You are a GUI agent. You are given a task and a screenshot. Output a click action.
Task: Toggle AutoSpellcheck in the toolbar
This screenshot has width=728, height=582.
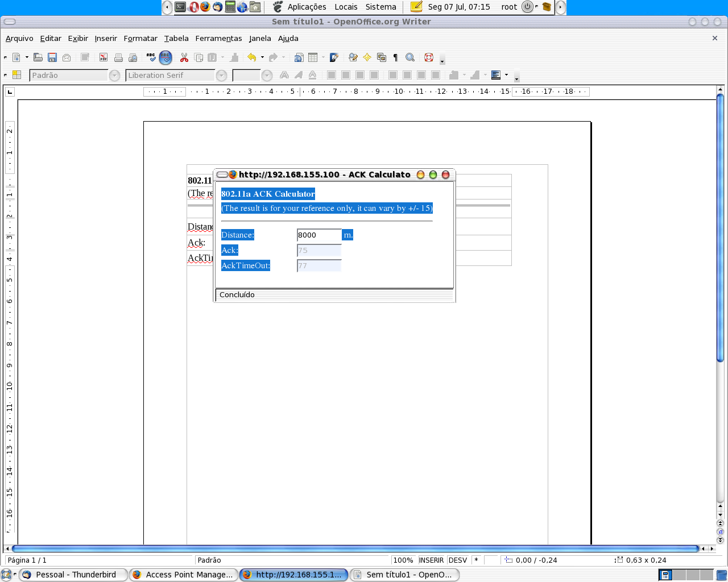[x=166, y=57]
